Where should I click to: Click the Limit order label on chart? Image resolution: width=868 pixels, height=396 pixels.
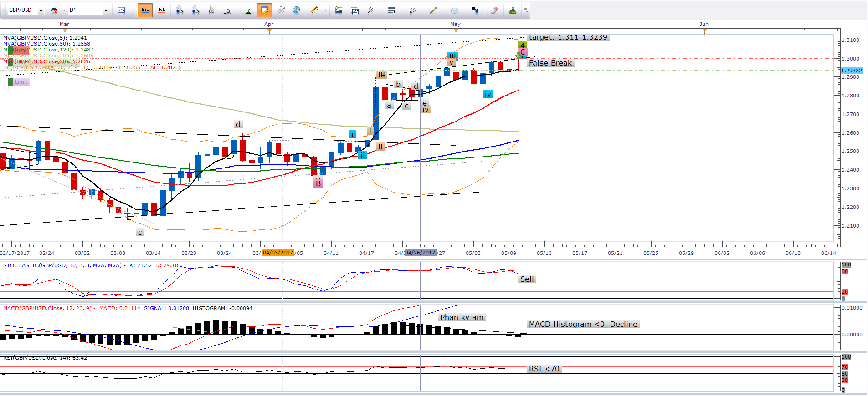click(x=21, y=82)
